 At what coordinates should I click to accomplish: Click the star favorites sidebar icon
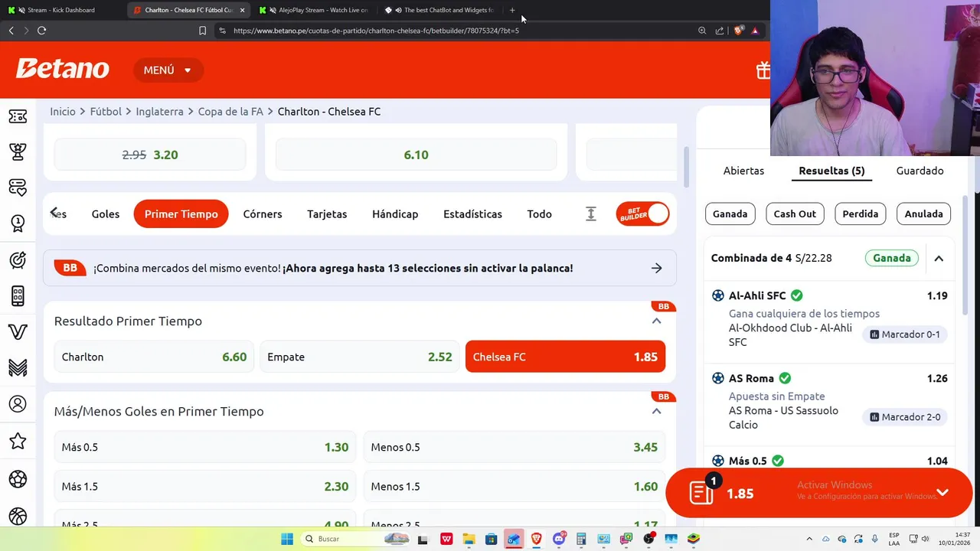pos(18,441)
